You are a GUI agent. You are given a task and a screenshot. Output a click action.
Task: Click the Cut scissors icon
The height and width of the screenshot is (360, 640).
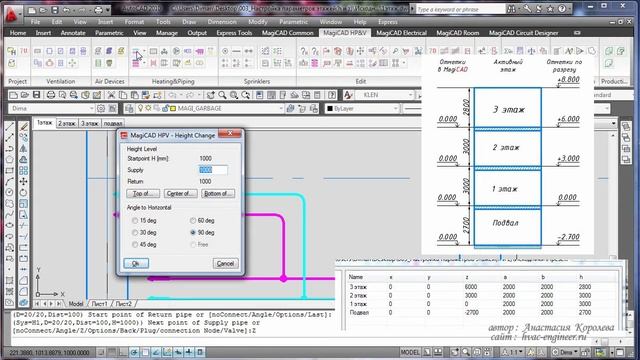111,95
